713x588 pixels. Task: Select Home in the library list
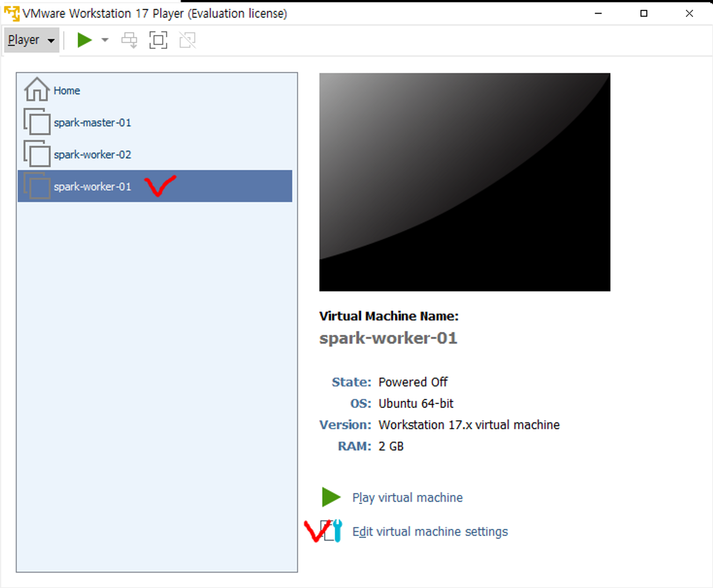tap(155, 90)
